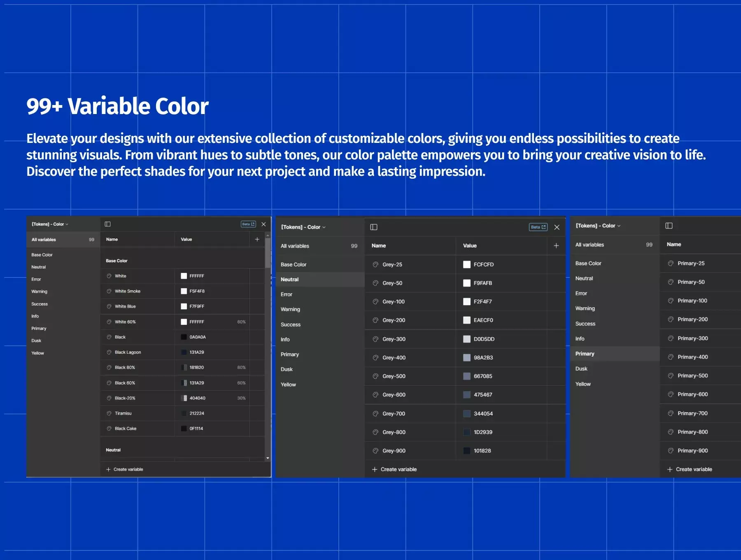Screen dimensions: 741x560
Task: Click the White FFFFFF color swatch
Action: pos(184,276)
